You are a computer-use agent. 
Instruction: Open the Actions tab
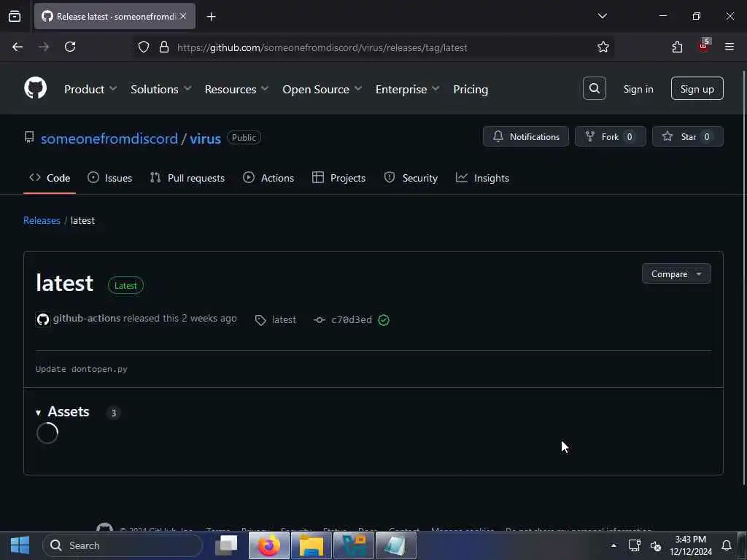[268, 178]
